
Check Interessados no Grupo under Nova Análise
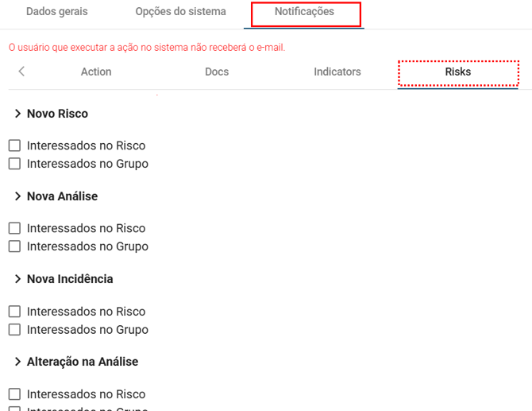click(x=14, y=246)
